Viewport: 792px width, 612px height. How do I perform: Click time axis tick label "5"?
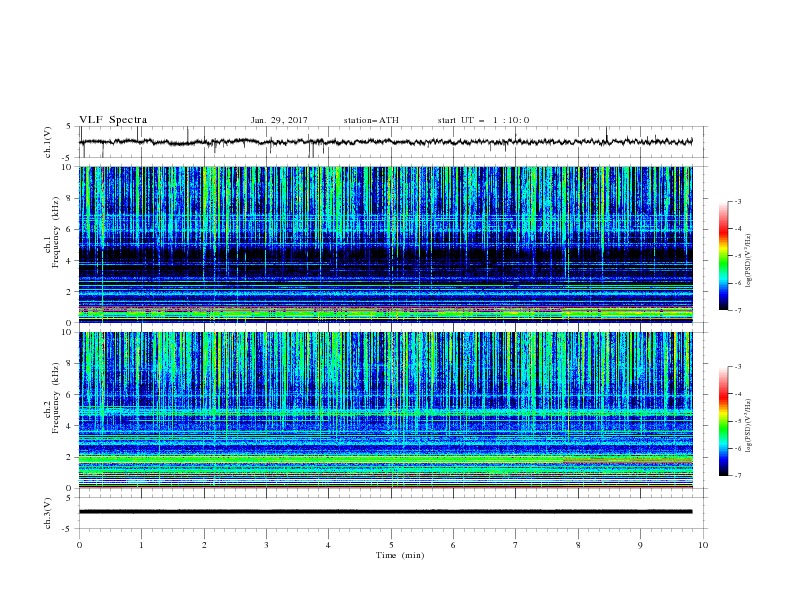coord(391,545)
